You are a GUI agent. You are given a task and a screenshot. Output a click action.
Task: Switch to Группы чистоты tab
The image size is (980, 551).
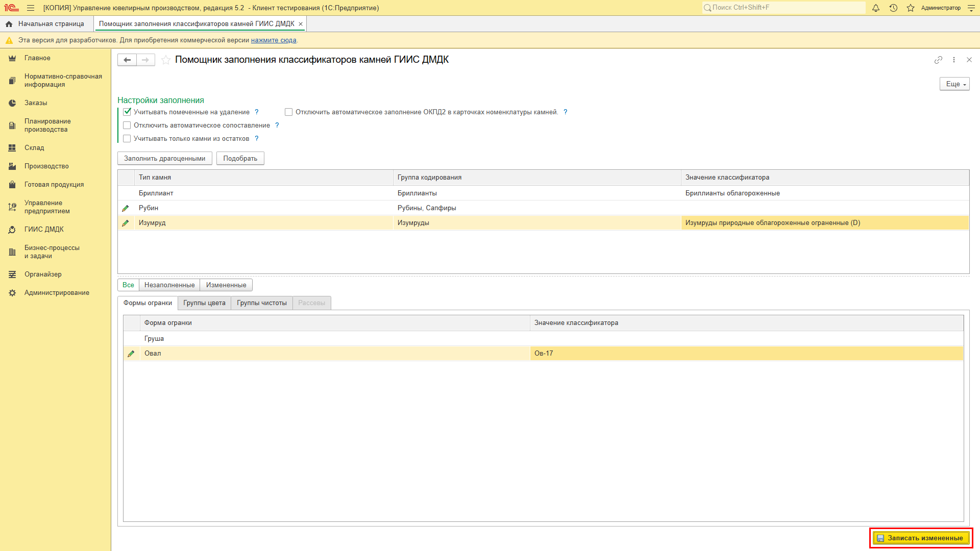pos(262,303)
